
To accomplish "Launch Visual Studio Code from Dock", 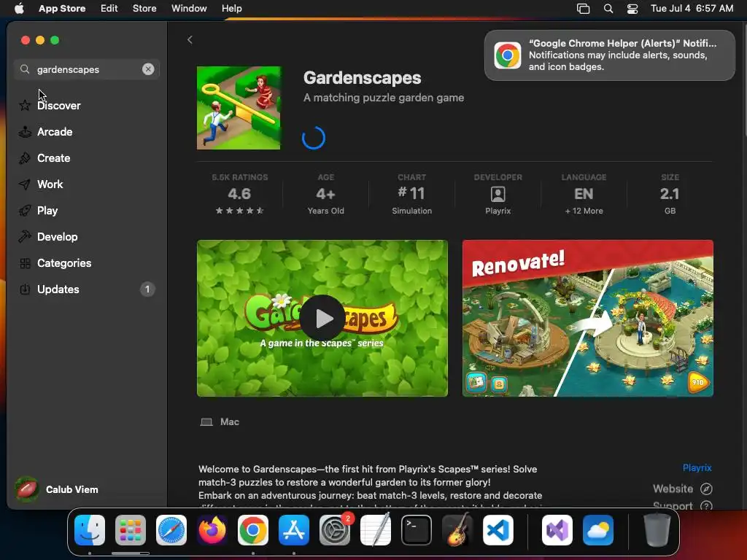I will (498, 530).
